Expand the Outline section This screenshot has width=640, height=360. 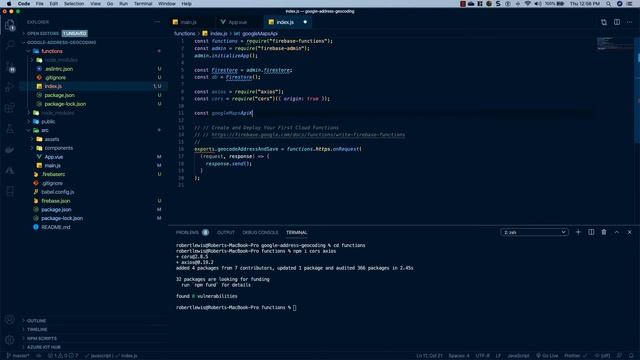tap(36, 321)
